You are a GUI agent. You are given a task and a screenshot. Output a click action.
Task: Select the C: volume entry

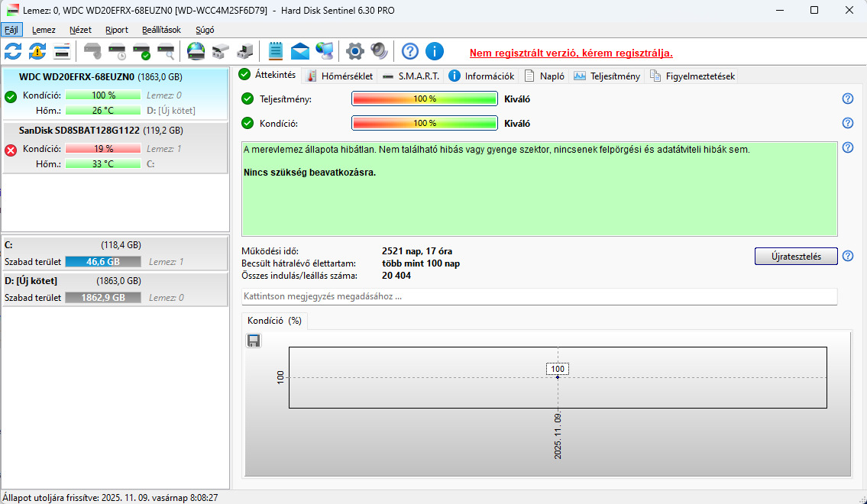click(115, 253)
